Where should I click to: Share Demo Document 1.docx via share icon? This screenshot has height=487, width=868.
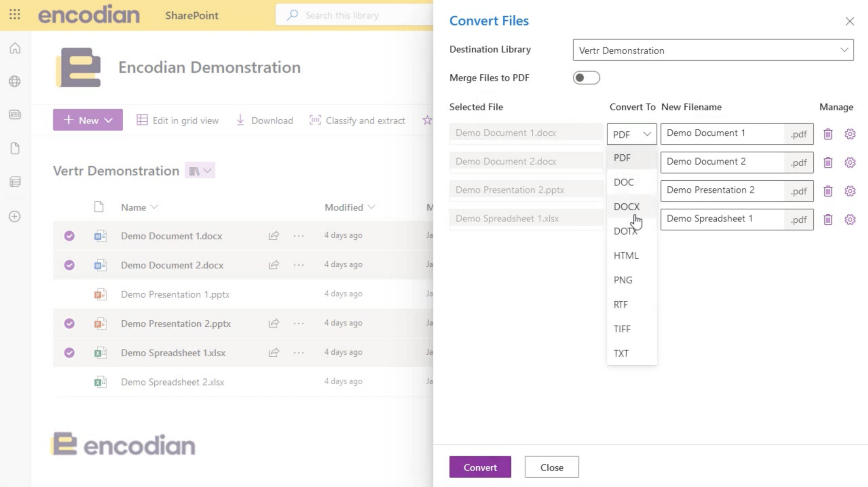point(274,235)
